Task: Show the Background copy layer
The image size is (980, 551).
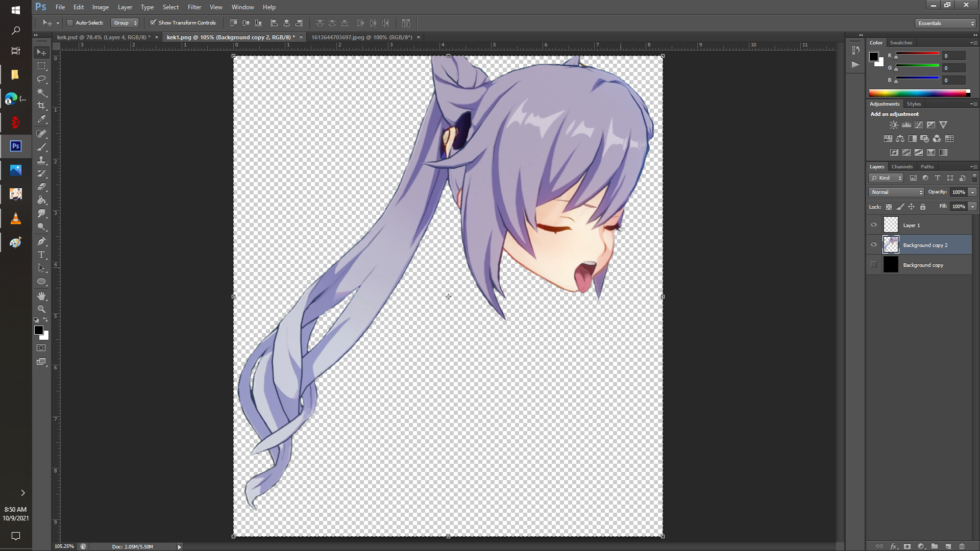Action: 874,265
